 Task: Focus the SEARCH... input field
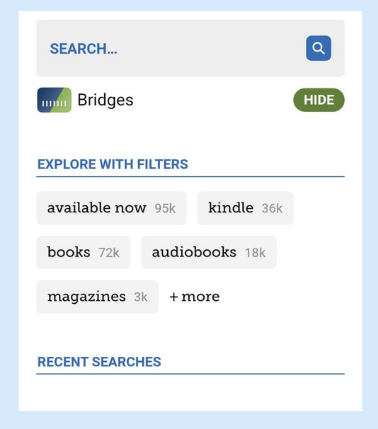(170, 48)
